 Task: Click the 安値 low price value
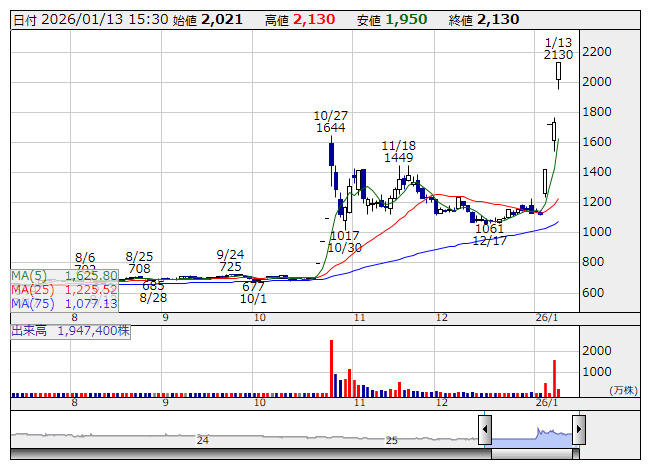pos(406,19)
